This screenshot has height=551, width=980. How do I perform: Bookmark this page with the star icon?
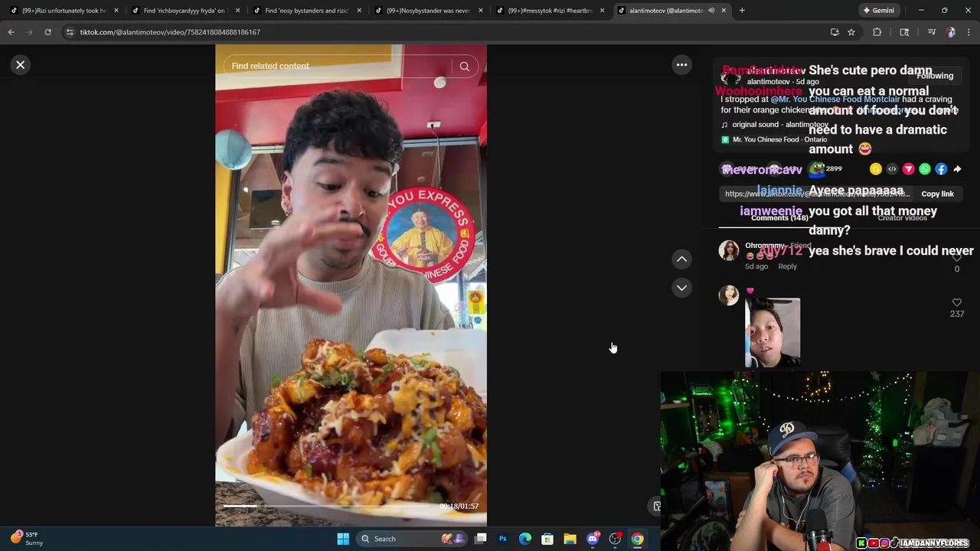click(x=851, y=32)
